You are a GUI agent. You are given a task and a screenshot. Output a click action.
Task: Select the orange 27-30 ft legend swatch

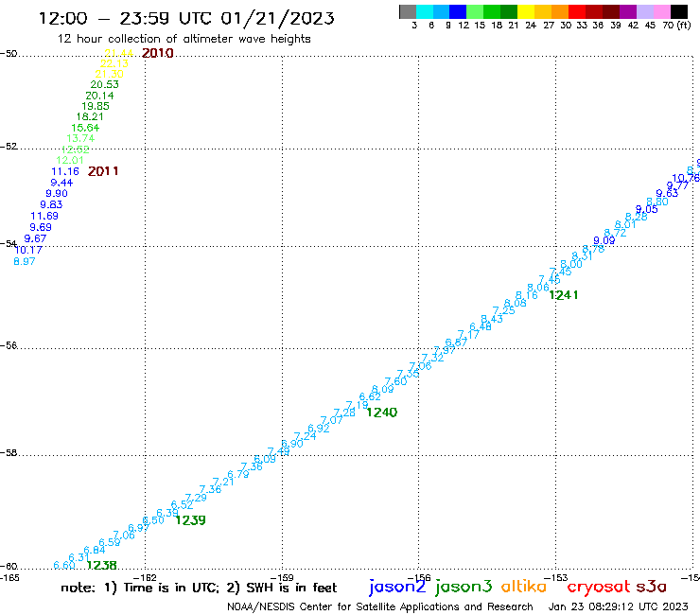560,11
